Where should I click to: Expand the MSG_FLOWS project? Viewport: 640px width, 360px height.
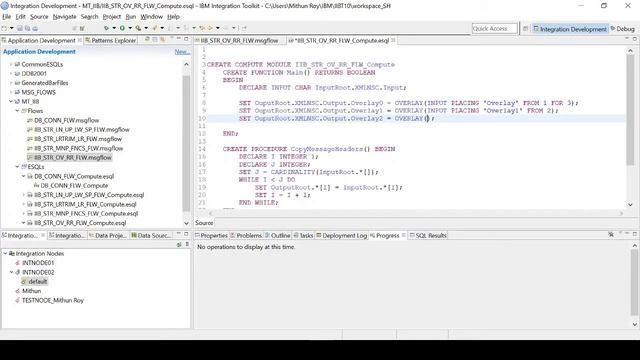11,92
